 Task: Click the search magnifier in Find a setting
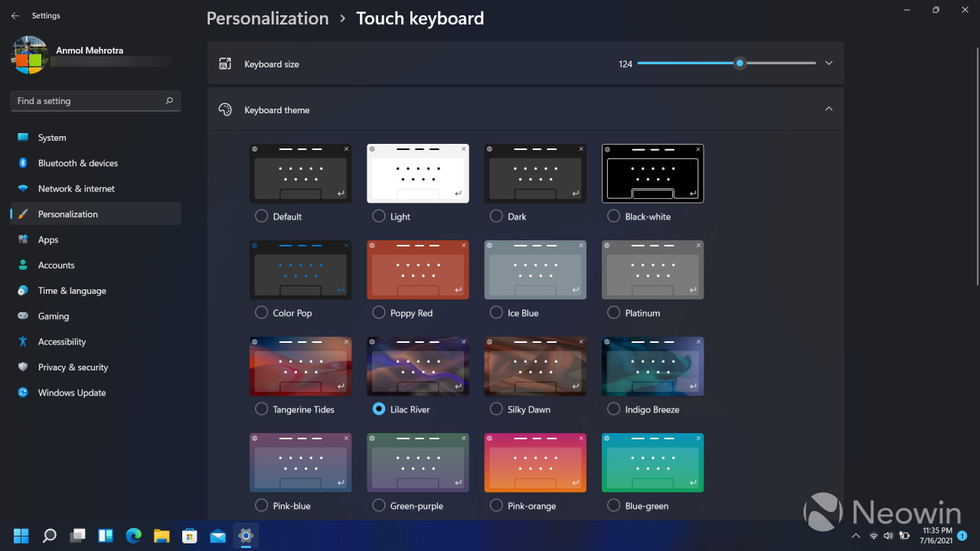point(169,101)
